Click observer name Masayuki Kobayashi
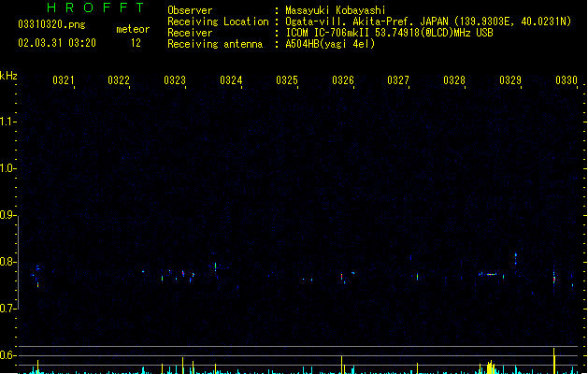Image resolution: width=588 pixels, height=374 pixels. (336, 10)
